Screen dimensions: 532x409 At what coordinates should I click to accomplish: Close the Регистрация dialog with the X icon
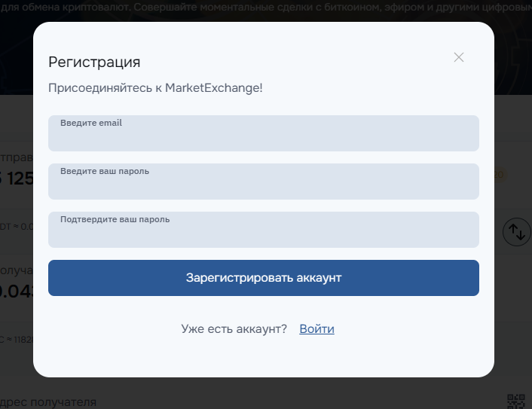[459, 57]
